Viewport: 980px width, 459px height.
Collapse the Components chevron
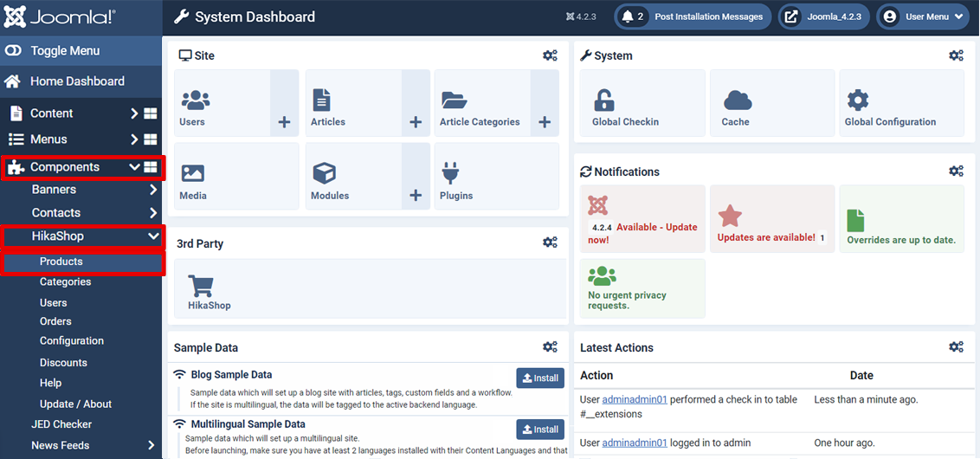point(133,167)
